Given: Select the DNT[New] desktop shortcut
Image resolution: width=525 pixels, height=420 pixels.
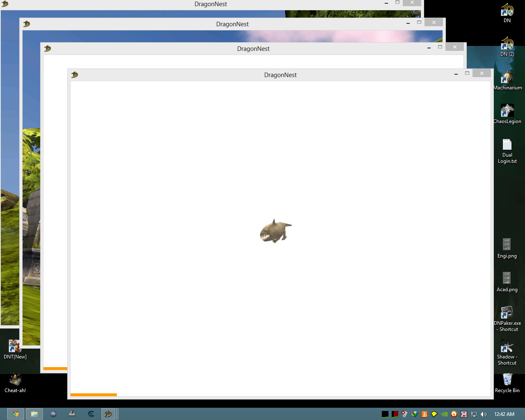Looking at the screenshot, I should [x=15, y=349].
